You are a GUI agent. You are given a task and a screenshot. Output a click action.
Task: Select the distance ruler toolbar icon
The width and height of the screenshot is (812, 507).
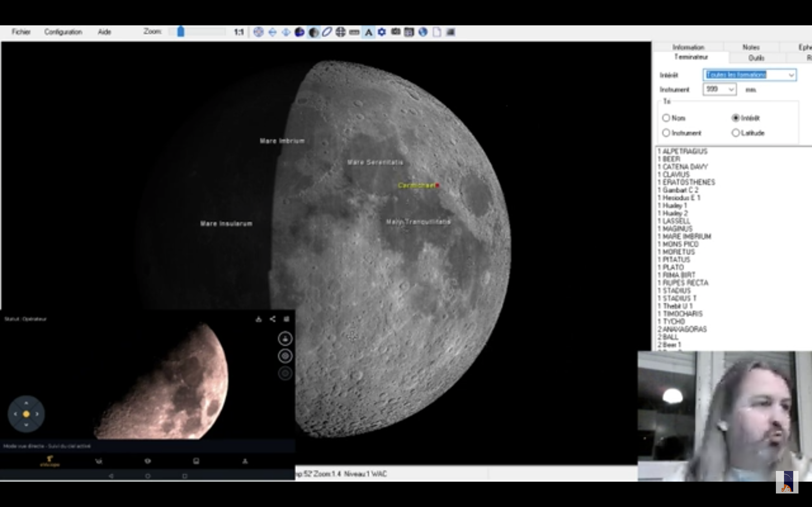(x=354, y=32)
